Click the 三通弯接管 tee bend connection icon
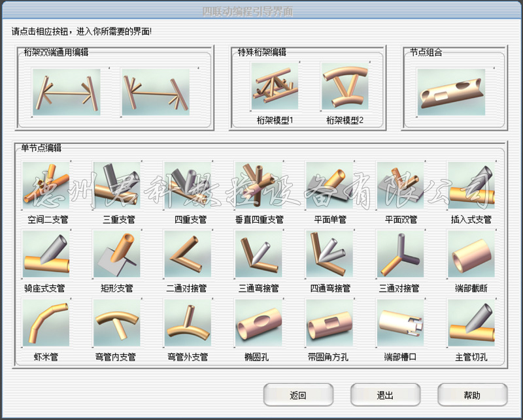Viewport: 523px width, 420px height. click(259, 256)
